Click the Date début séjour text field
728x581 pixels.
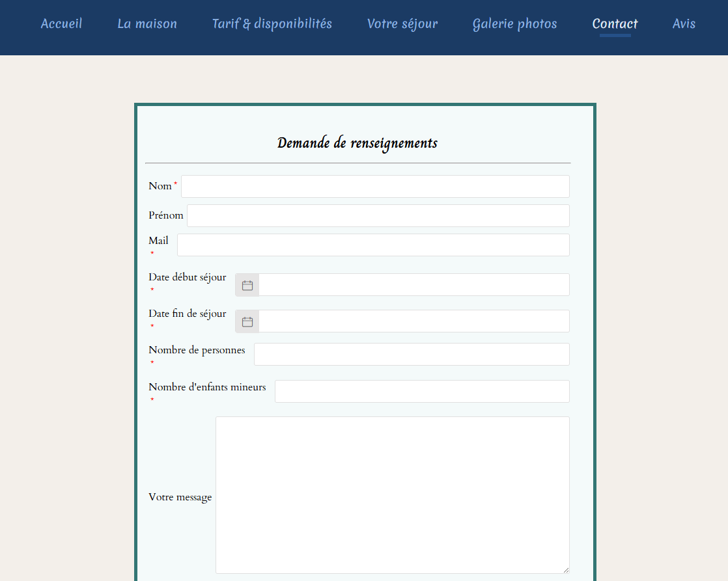click(414, 284)
